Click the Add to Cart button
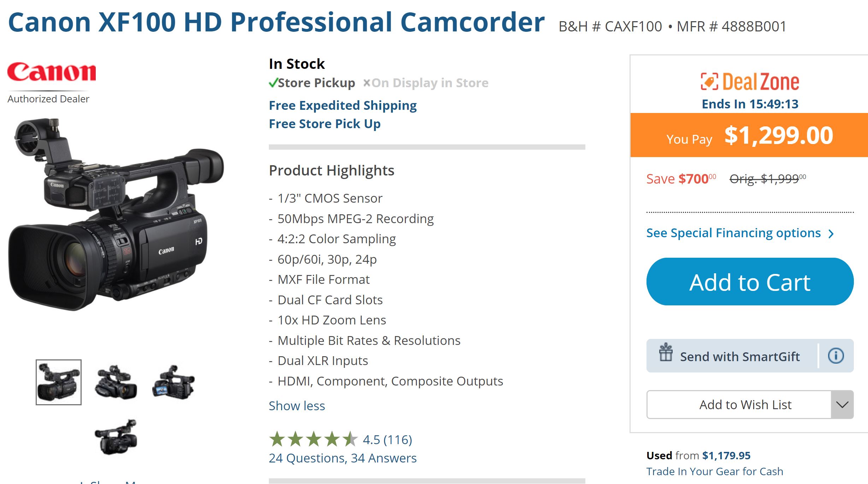This screenshot has height=484, width=868. 750,282
